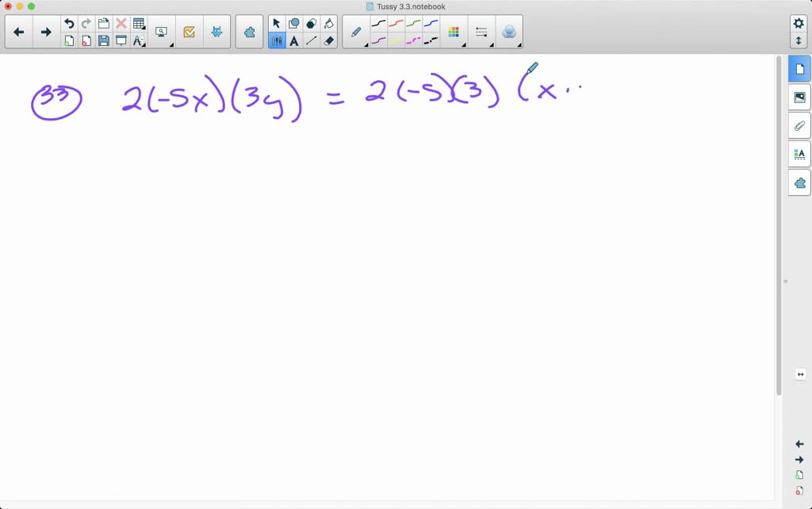This screenshot has height=509, width=812.
Task: Select the Line tool
Action: coord(311,40)
